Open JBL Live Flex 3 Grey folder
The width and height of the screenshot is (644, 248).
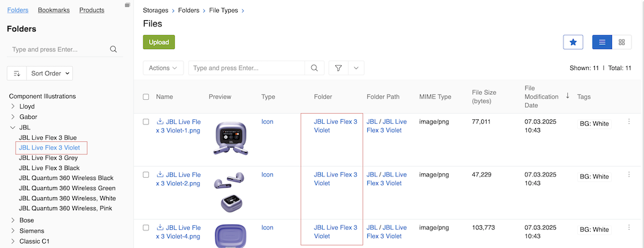click(x=48, y=158)
